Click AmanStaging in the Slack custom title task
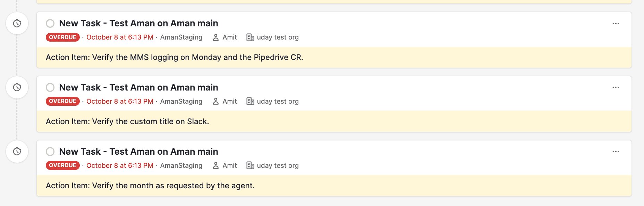 [x=181, y=101]
